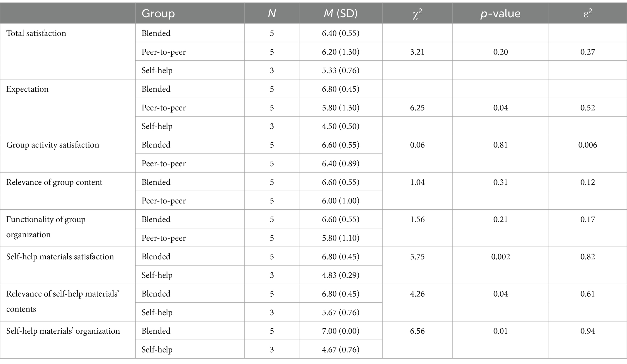The width and height of the screenshot is (627, 364).
Task: Click Self-help materials satisfaction label
Action: pos(60,257)
